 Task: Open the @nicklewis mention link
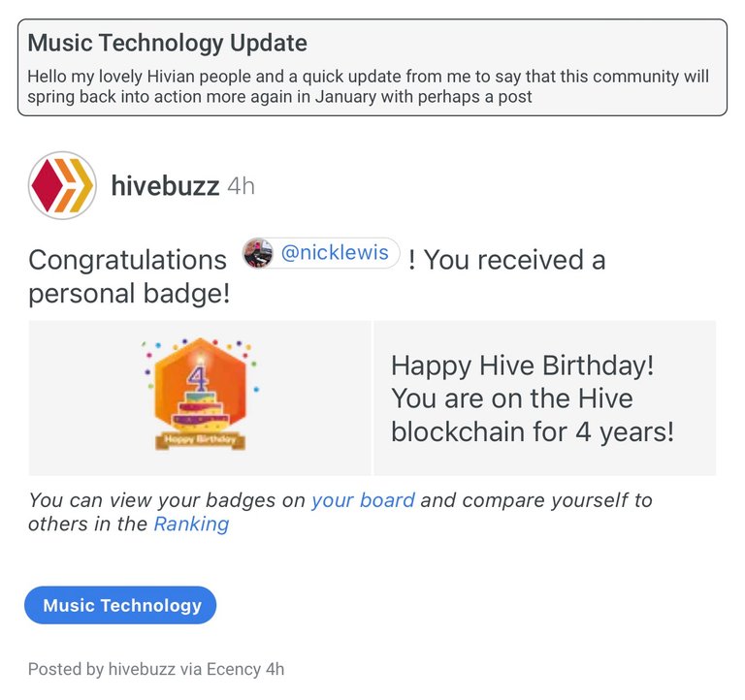(x=335, y=254)
